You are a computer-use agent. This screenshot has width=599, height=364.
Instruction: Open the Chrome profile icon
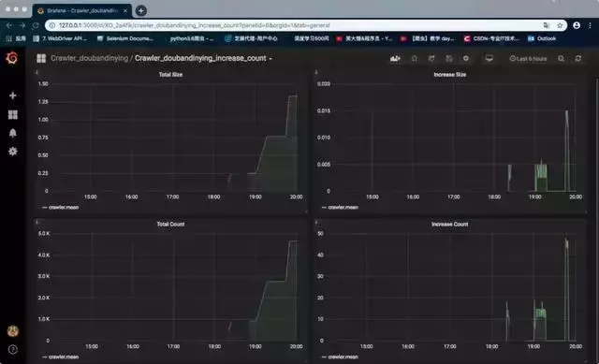[x=577, y=25]
